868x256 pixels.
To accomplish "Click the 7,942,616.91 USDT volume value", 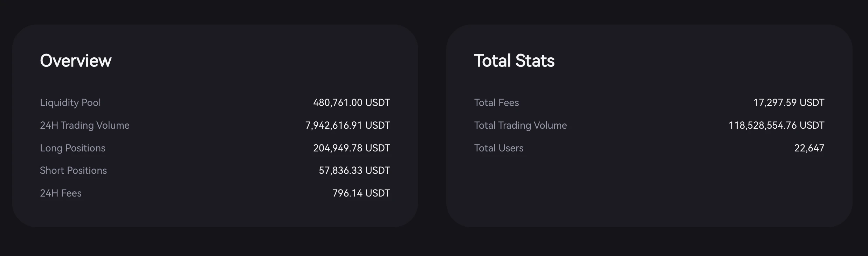I will [347, 125].
